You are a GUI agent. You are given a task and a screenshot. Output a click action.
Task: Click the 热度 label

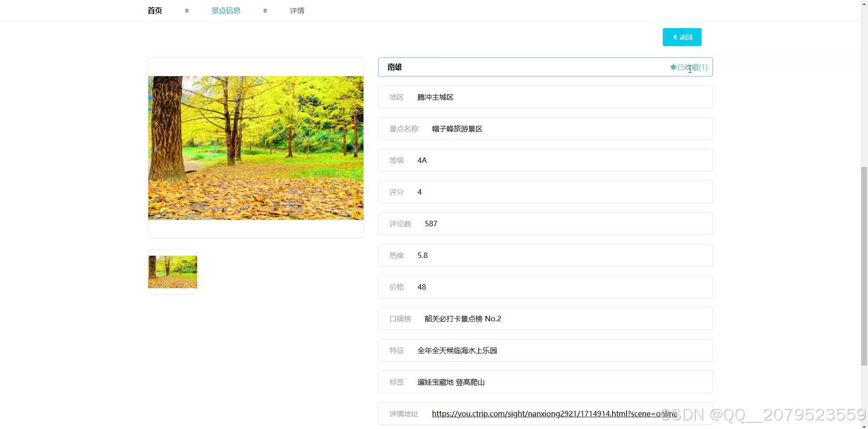coord(396,255)
